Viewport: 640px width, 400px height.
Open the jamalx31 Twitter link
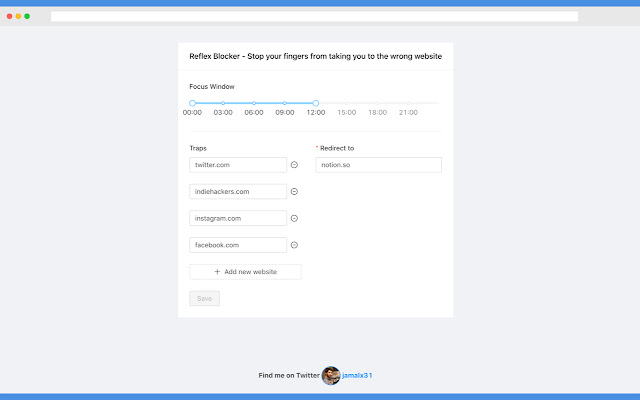click(357, 376)
